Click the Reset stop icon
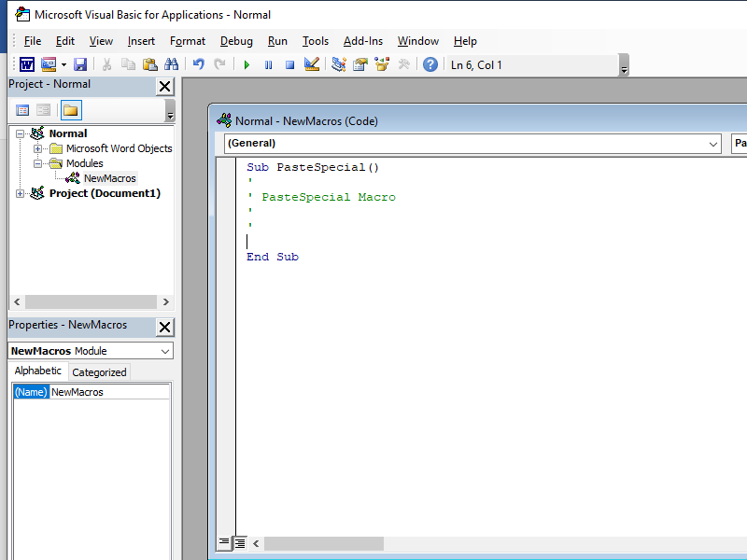This screenshot has height=560, width=747. (x=289, y=64)
